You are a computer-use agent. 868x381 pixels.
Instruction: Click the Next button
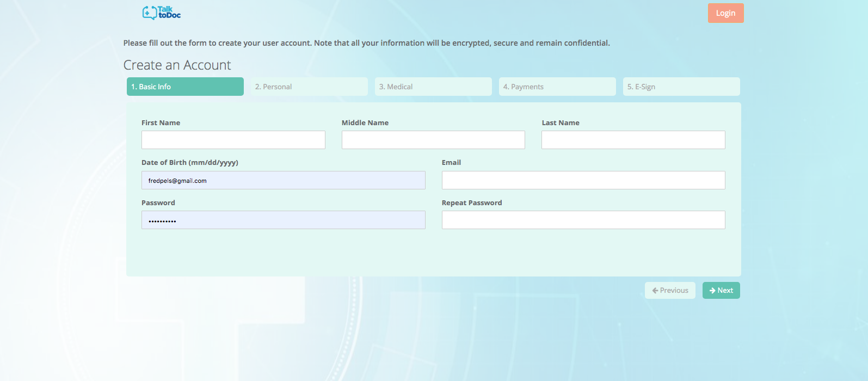721,291
